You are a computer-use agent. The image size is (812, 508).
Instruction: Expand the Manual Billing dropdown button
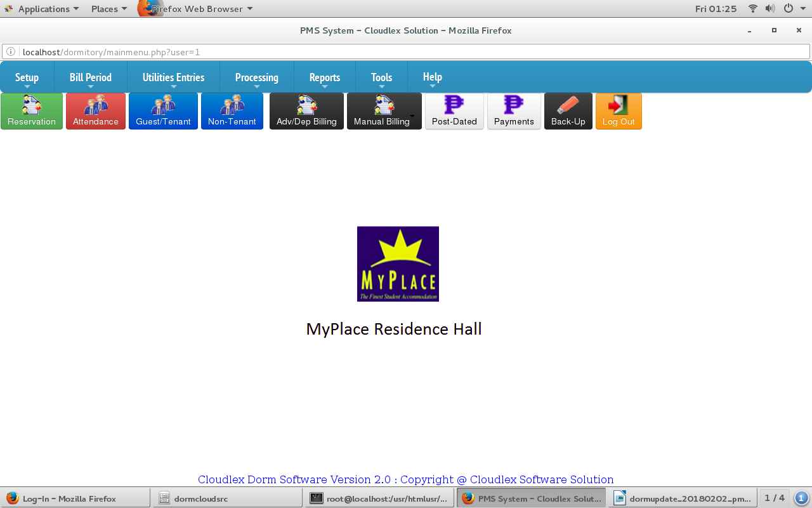384,112
